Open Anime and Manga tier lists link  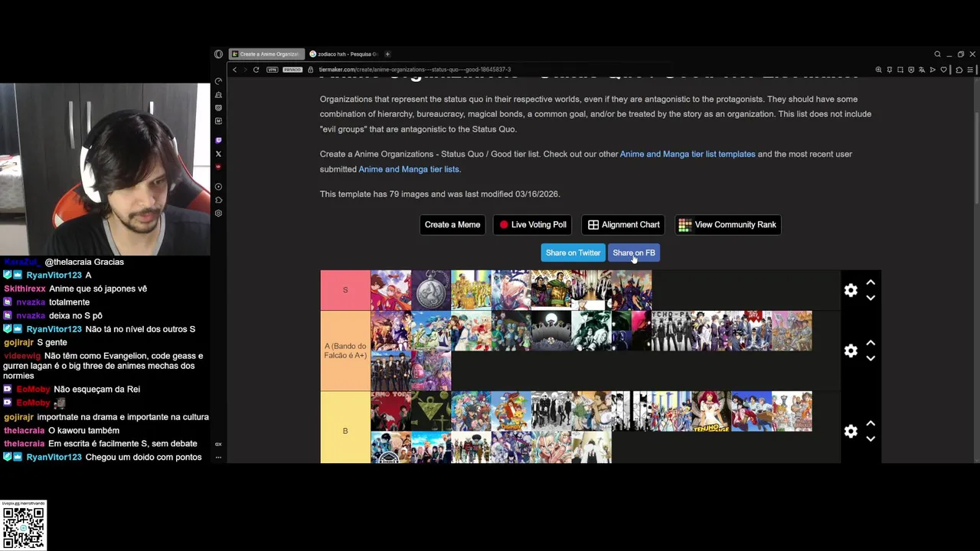409,169
